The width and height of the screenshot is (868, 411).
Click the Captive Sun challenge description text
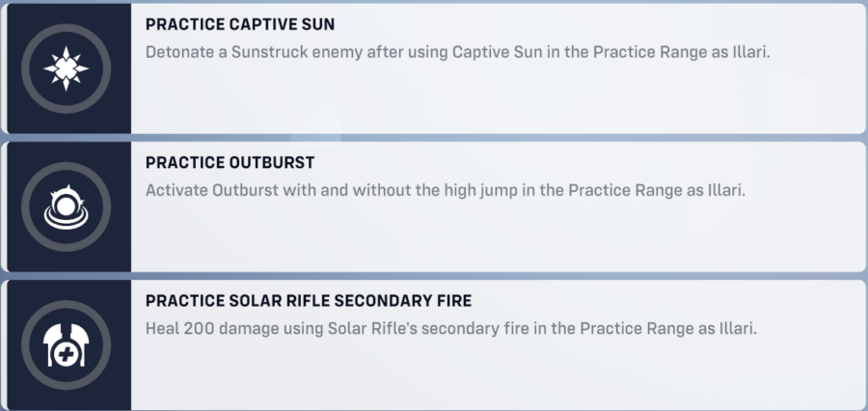[456, 51]
